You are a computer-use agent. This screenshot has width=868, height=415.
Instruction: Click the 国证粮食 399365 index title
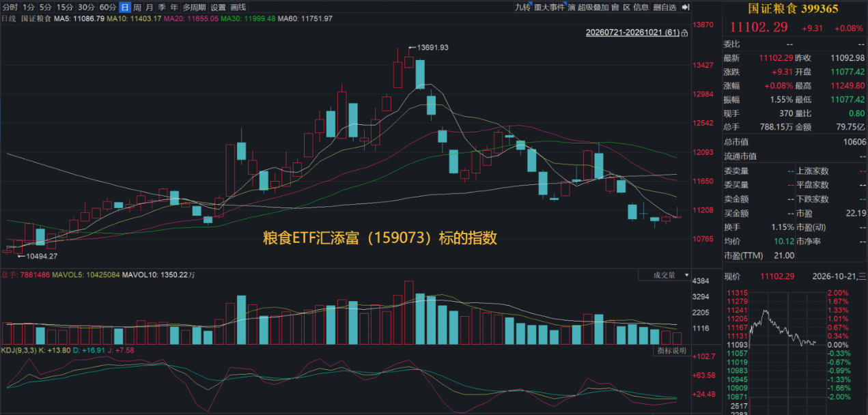tap(793, 8)
